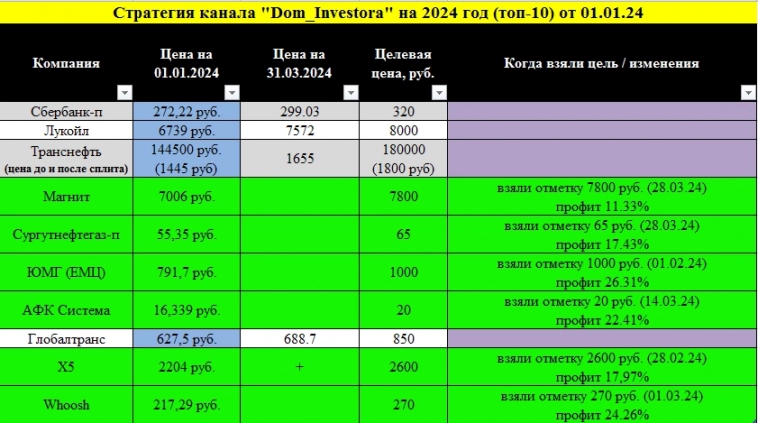
Task: Open the Когда взяли цель filter dropdown
Action: pos(748,92)
